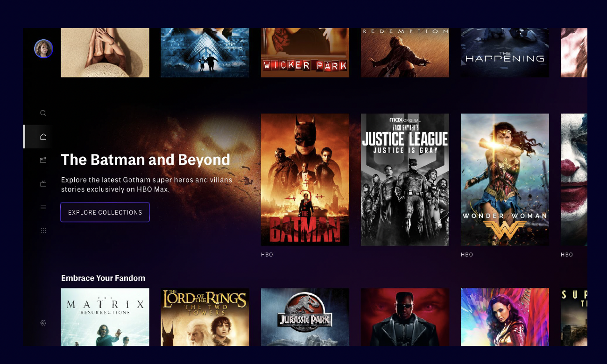Open The Happening tile

(x=504, y=52)
